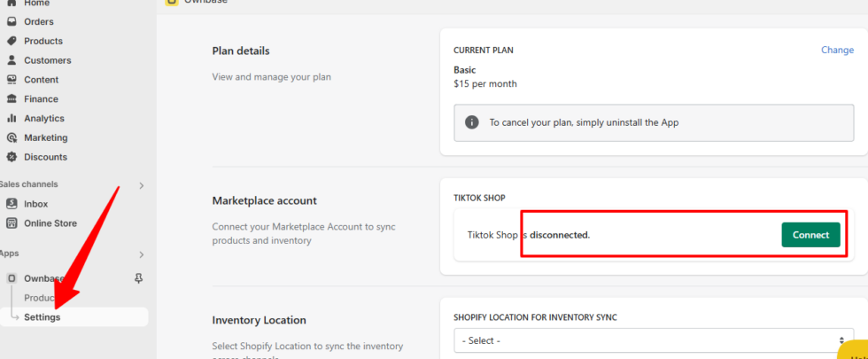868x359 pixels.
Task: Open the Inbox sales channel
Action: pyautogui.click(x=35, y=204)
